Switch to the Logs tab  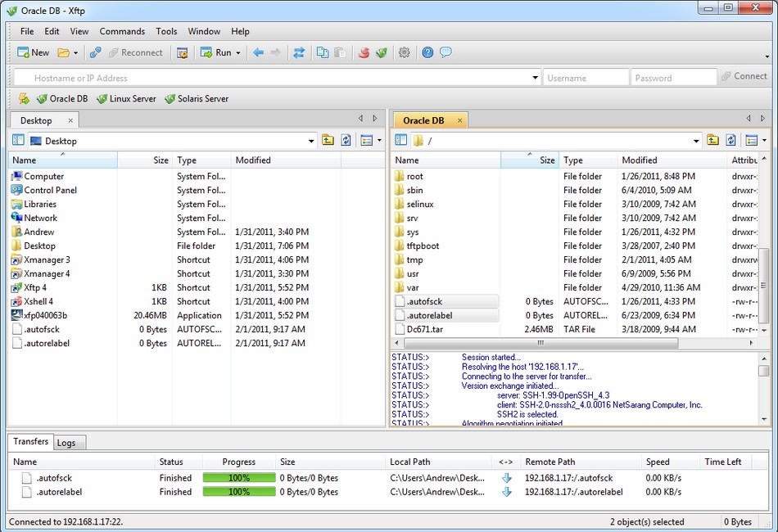66,443
